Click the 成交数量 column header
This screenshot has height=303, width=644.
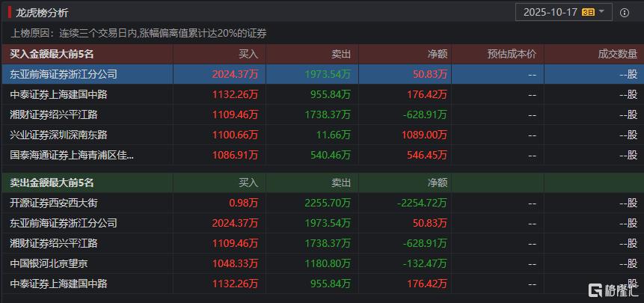(x=617, y=54)
